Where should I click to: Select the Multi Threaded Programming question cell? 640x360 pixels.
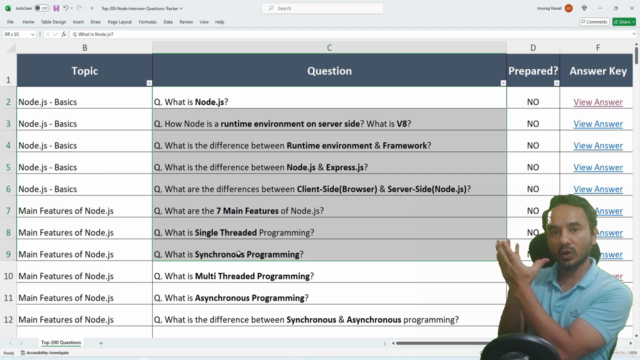tap(329, 272)
